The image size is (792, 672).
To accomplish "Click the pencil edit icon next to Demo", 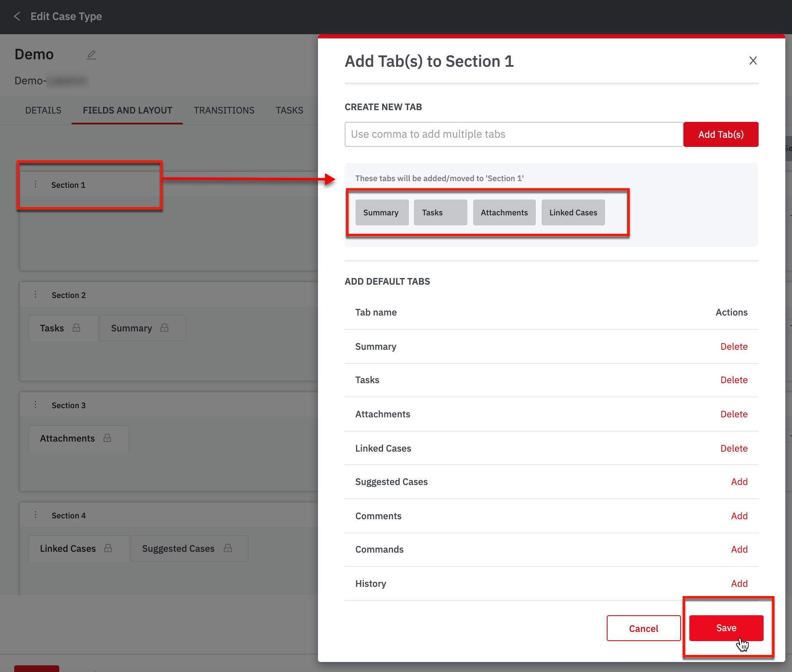I will click(91, 55).
